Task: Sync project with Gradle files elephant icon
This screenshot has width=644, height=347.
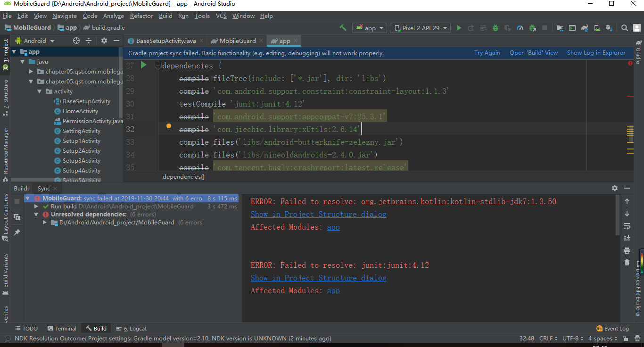Action: tap(585, 27)
